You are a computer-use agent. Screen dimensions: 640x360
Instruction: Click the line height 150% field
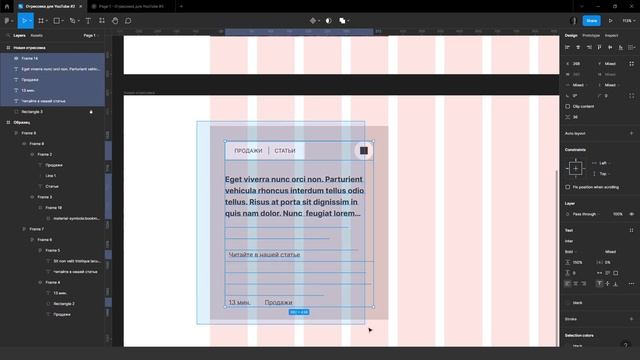(578, 262)
